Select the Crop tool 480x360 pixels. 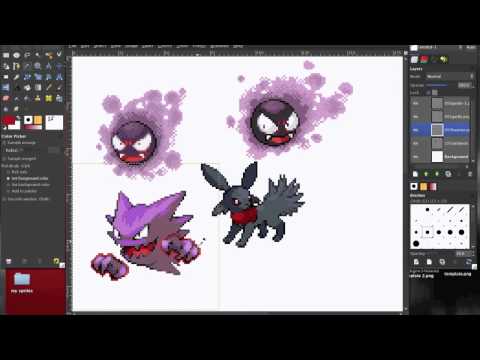pos(17,77)
